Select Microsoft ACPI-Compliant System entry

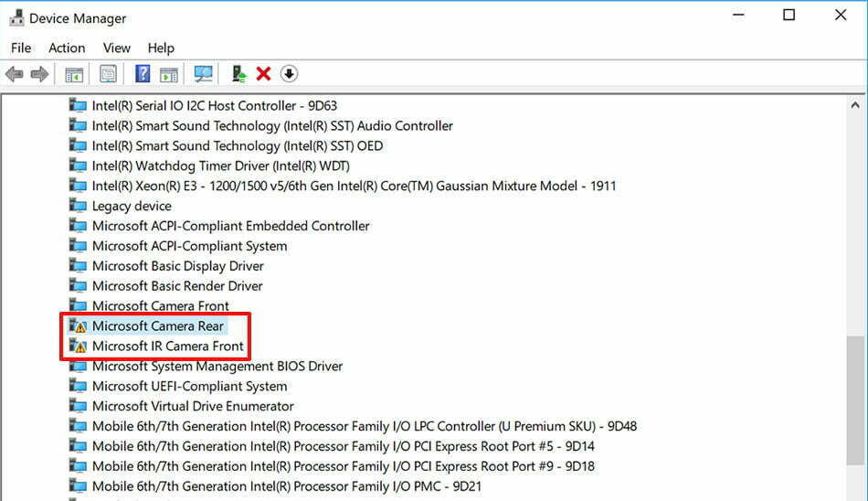pyautogui.click(x=189, y=246)
